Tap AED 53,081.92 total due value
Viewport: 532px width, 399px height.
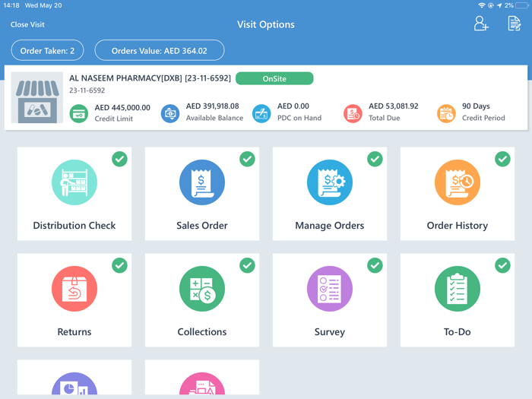394,106
